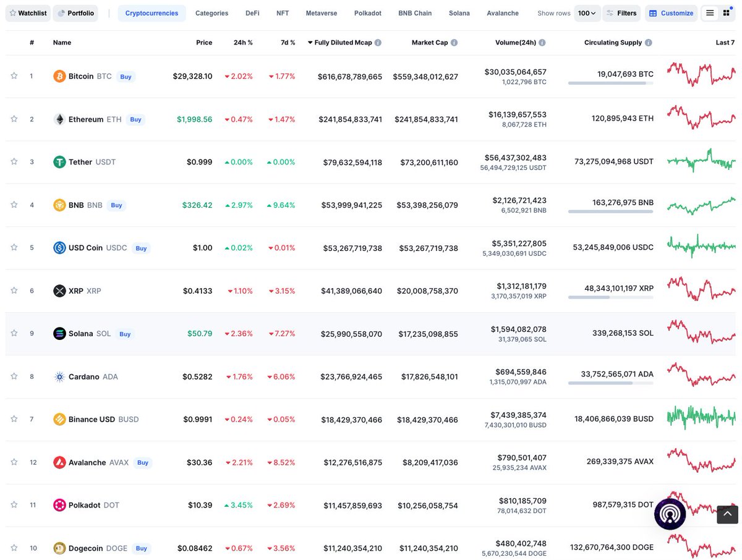
Task: Open the Solana category tab
Action: click(459, 13)
